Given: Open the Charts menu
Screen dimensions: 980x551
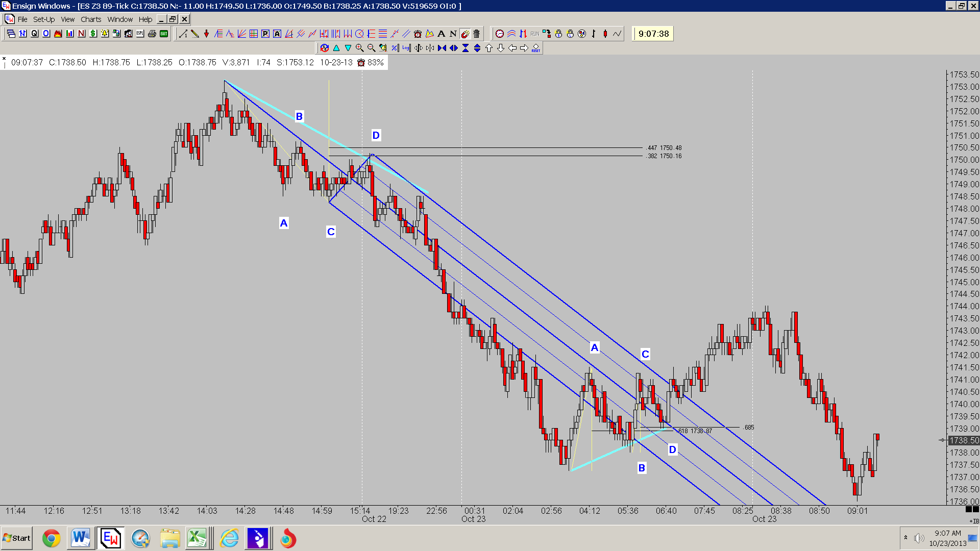Looking at the screenshot, I should 91,19.
